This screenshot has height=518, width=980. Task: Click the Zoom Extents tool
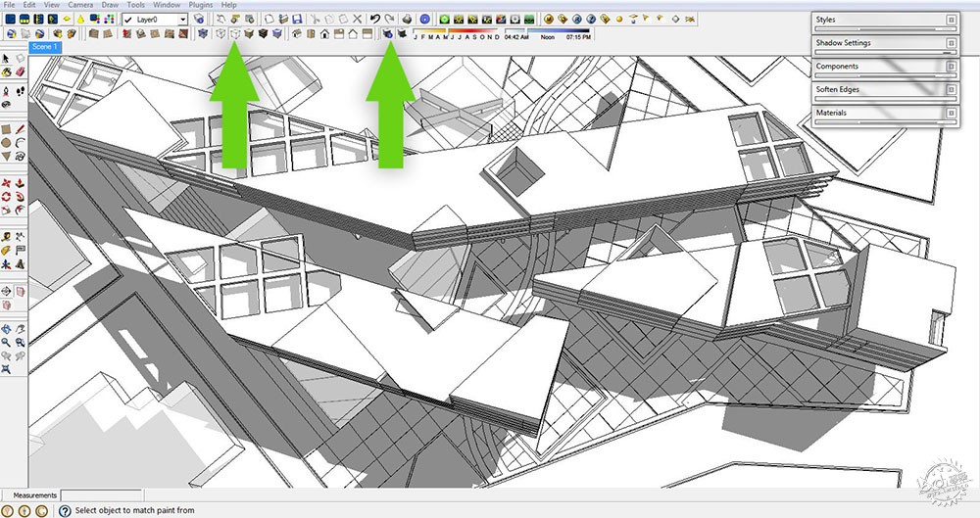point(6,368)
